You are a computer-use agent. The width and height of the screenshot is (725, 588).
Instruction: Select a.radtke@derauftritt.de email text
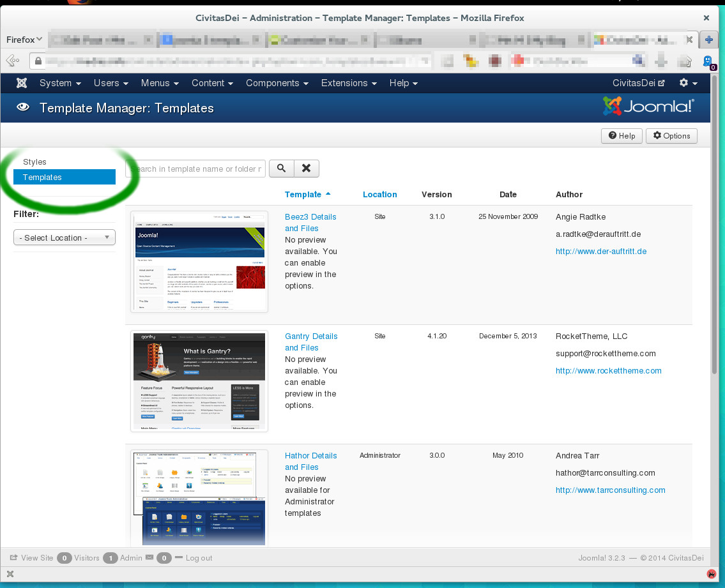click(598, 234)
